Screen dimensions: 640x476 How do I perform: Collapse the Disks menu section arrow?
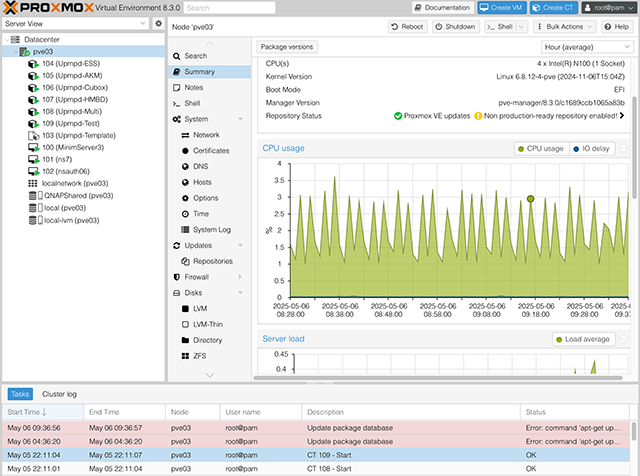pyautogui.click(x=240, y=293)
